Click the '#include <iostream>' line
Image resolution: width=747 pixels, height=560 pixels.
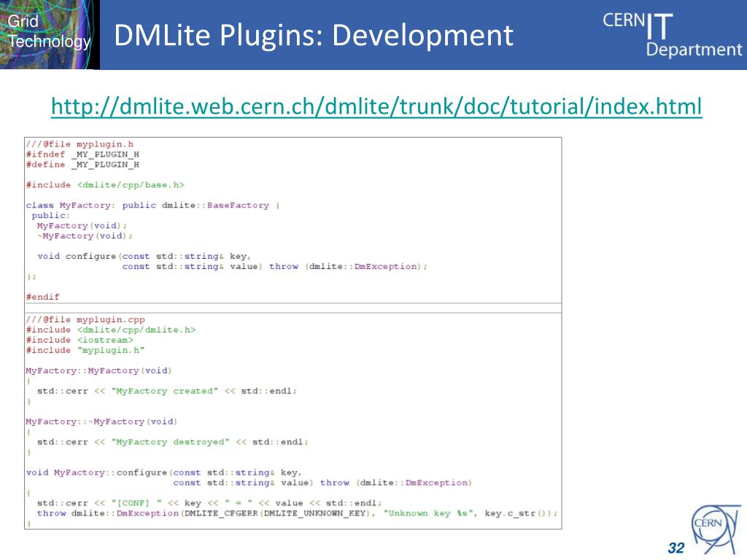pos(80,340)
